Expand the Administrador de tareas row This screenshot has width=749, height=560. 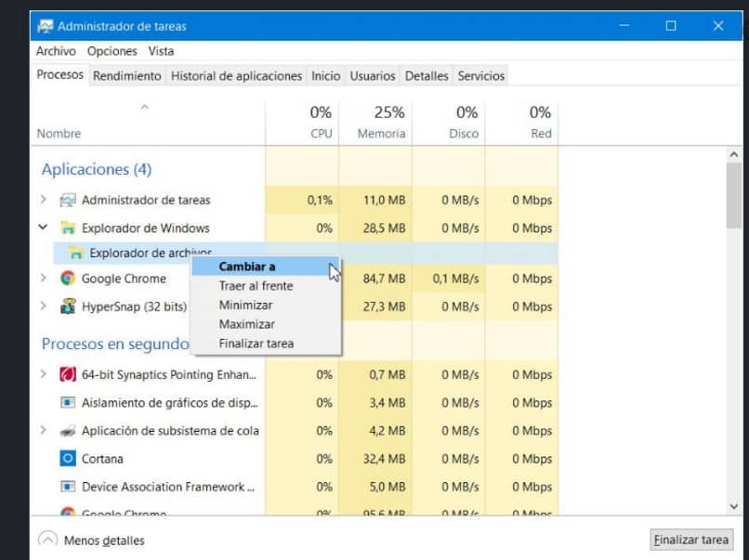[x=43, y=200]
